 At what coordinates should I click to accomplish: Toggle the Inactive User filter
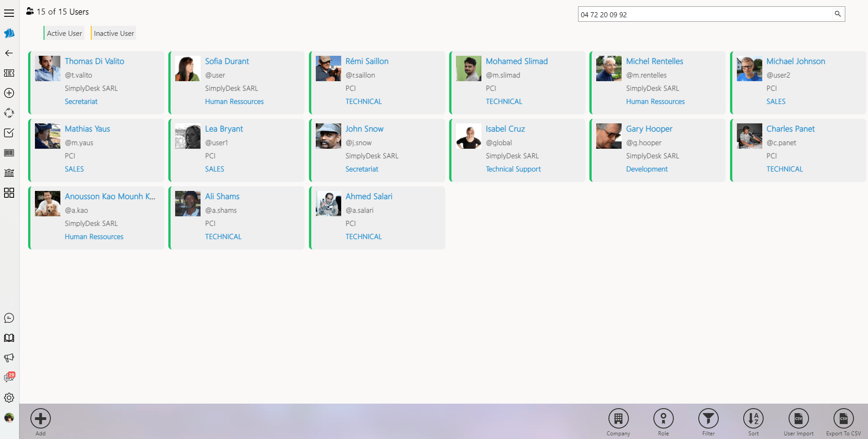(113, 33)
